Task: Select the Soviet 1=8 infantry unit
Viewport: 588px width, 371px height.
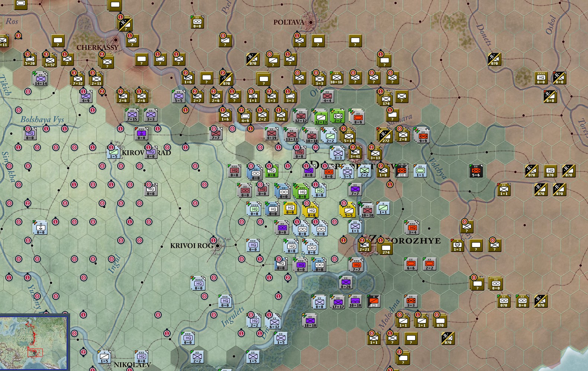Action: point(383,171)
